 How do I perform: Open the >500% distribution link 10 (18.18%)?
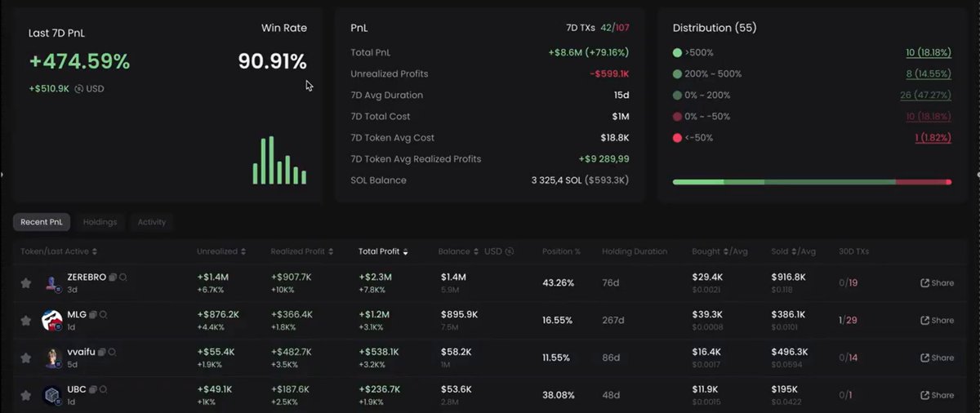928,52
